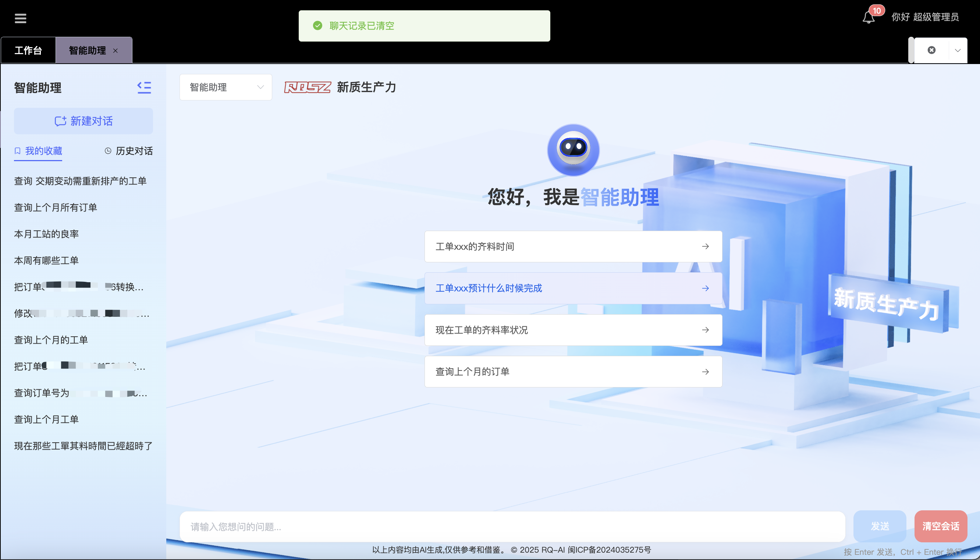Click arrow on 查询上个月的订单 suggestion
The image size is (980, 560).
[705, 372]
